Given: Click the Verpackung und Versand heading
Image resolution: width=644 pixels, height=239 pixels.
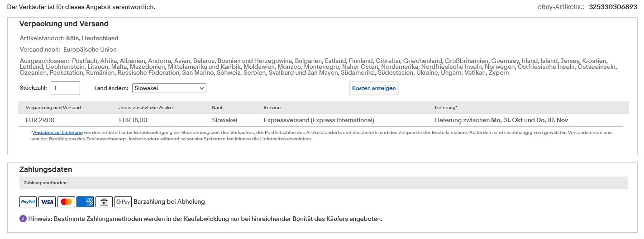Looking at the screenshot, I should [64, 24].
